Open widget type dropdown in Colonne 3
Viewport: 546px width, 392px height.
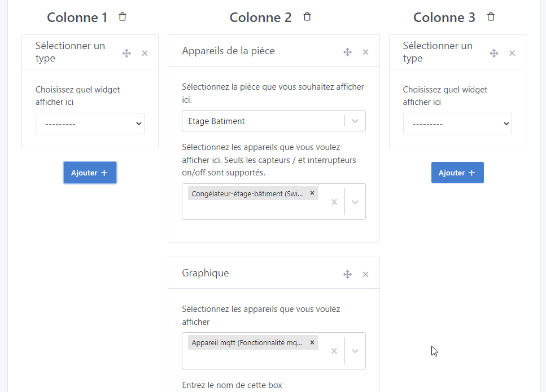tap(457, 124)
